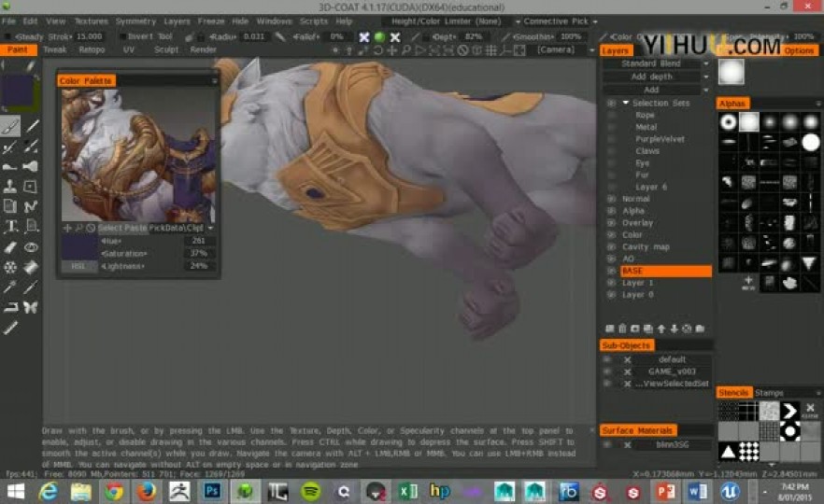824x504 pixels.
Task: Toggle visibility of the AO layer
Action: [x=611, y=259]
